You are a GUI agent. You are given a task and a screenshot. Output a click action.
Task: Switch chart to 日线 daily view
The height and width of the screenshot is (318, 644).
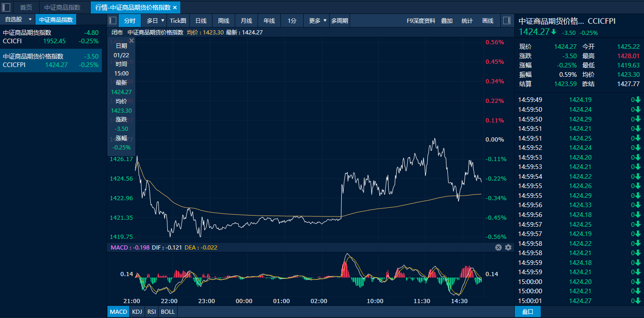pos(201,20)
